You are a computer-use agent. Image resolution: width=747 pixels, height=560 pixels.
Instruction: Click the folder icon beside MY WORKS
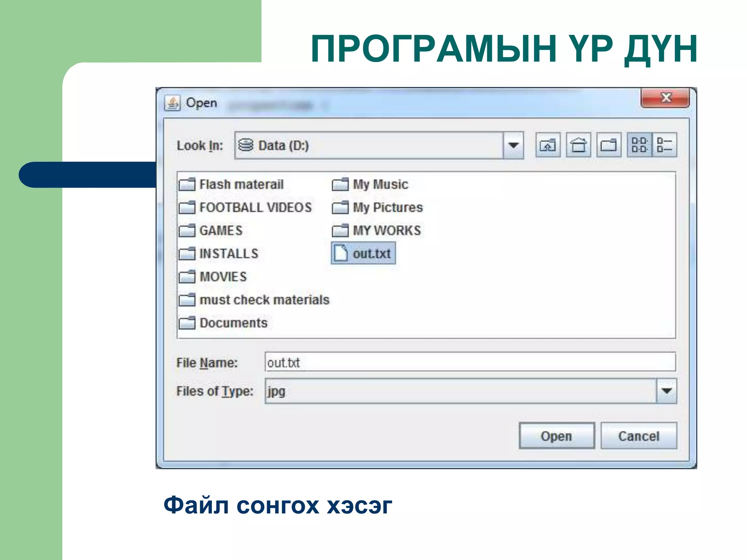340,230
